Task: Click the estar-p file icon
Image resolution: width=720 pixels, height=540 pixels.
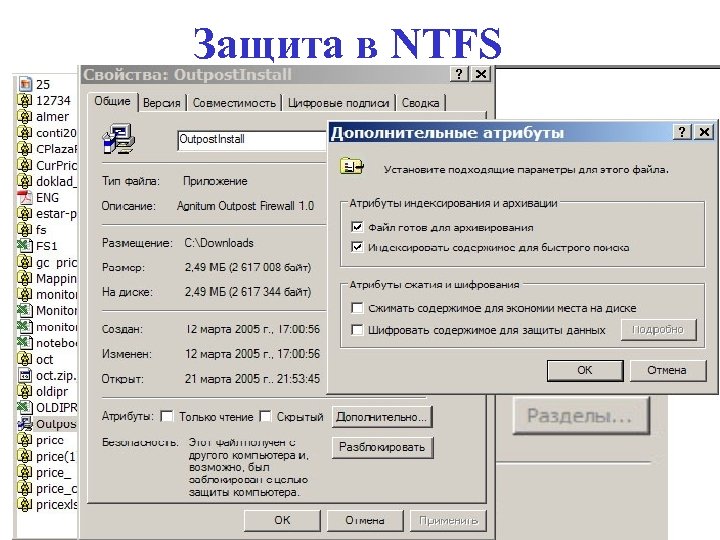Action: coord(24,214)
